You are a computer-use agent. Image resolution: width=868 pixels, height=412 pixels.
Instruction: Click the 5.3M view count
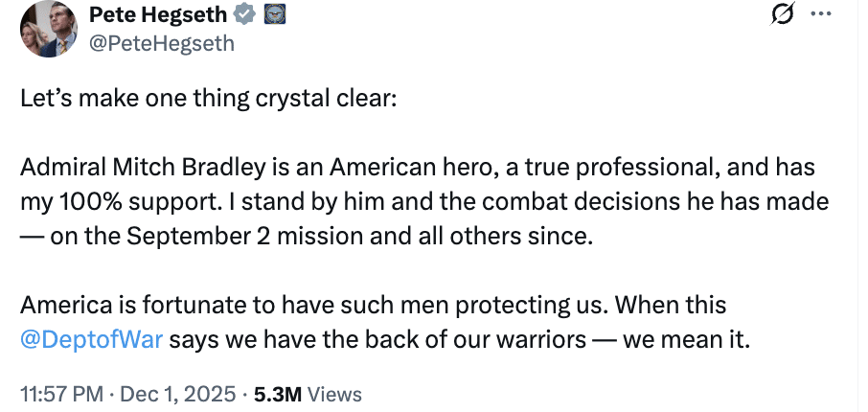pos(277,394)
